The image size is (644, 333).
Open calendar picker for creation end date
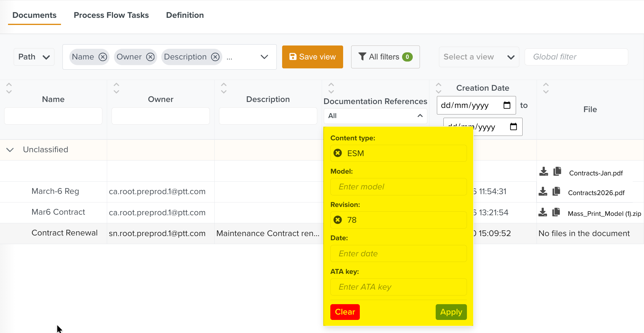tap(513, 127)
